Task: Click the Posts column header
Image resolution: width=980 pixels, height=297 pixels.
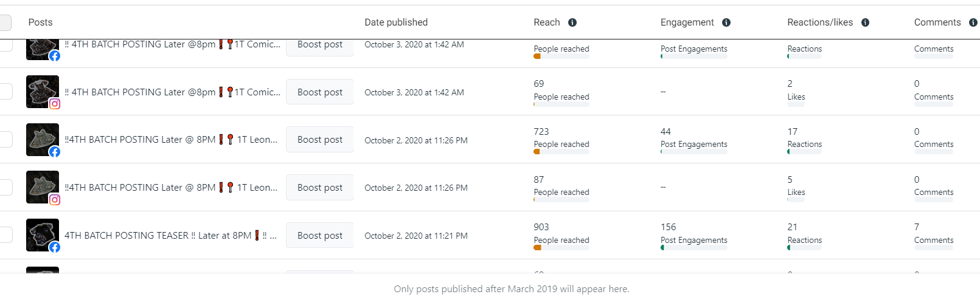Action: point(40,22)
